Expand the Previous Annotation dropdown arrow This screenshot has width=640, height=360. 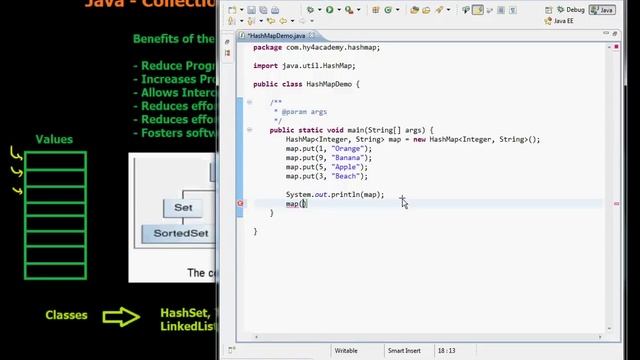pos(261,21)
